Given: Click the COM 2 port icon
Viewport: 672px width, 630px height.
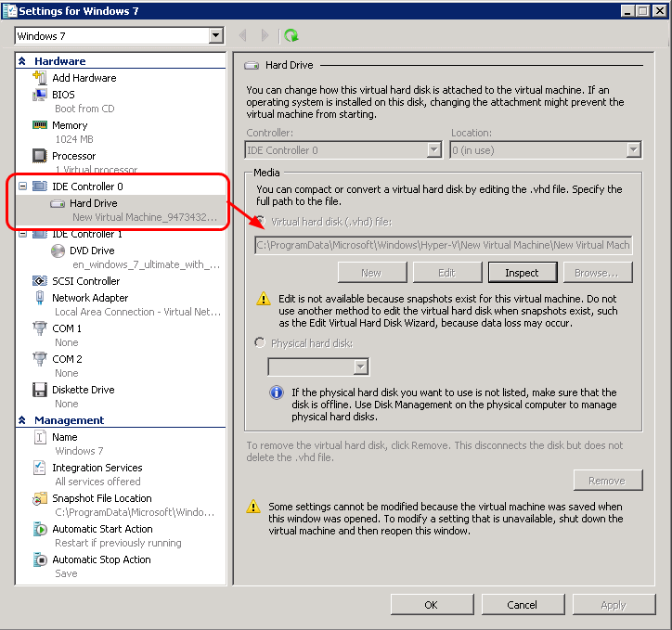Looking at the screenshot, I should pyautogui.click(x=39, y=359).
